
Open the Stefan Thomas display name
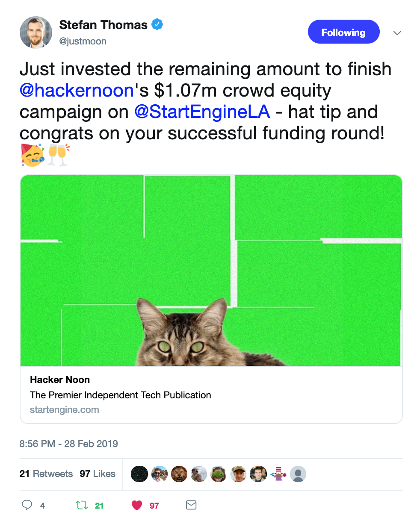coord(103,25)
